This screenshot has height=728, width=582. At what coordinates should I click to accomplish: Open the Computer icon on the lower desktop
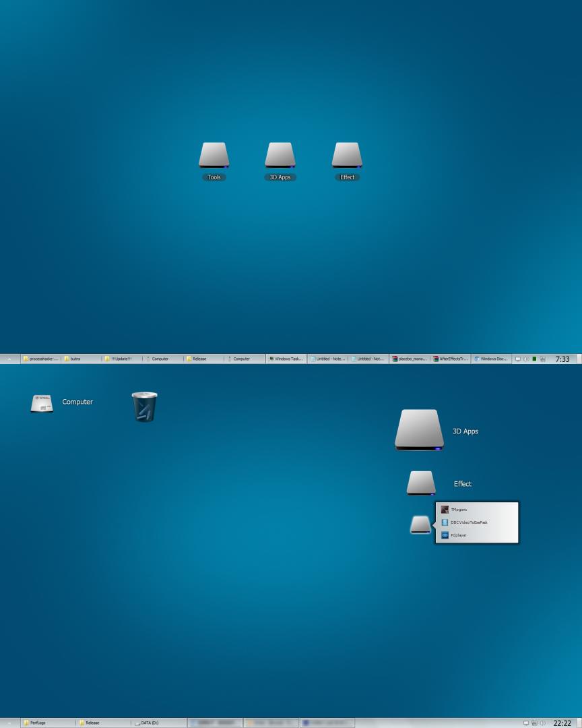click(42, 402)
